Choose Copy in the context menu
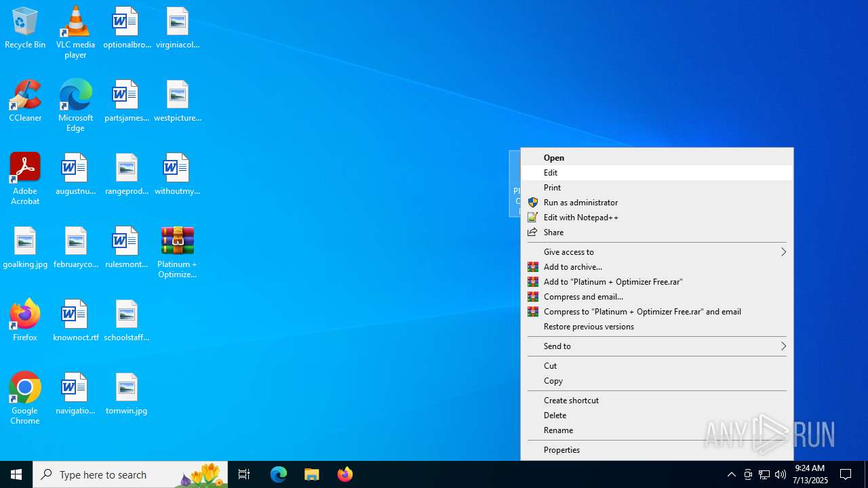The height and width of the screenshot is (488, 868). tap(657, 381)
